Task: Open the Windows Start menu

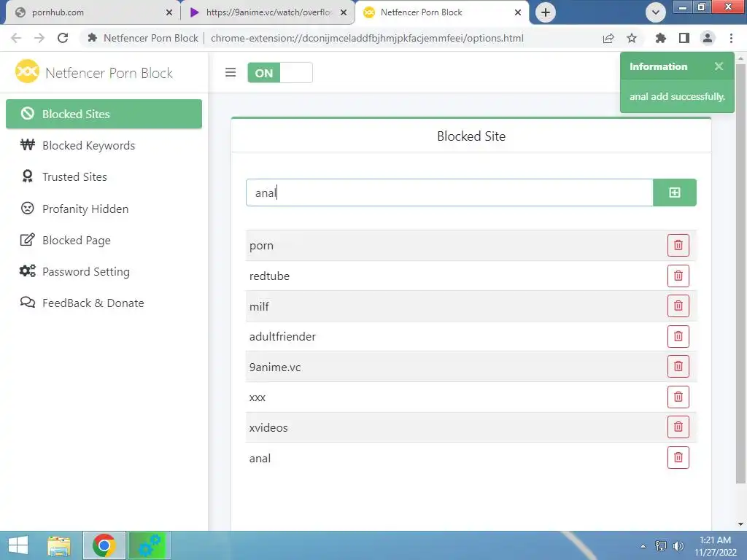Action: (x=18, y=545)
